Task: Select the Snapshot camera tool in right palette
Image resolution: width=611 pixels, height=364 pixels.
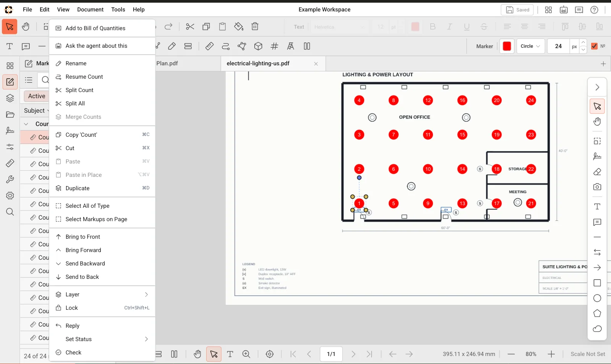Action: (597, 187)
